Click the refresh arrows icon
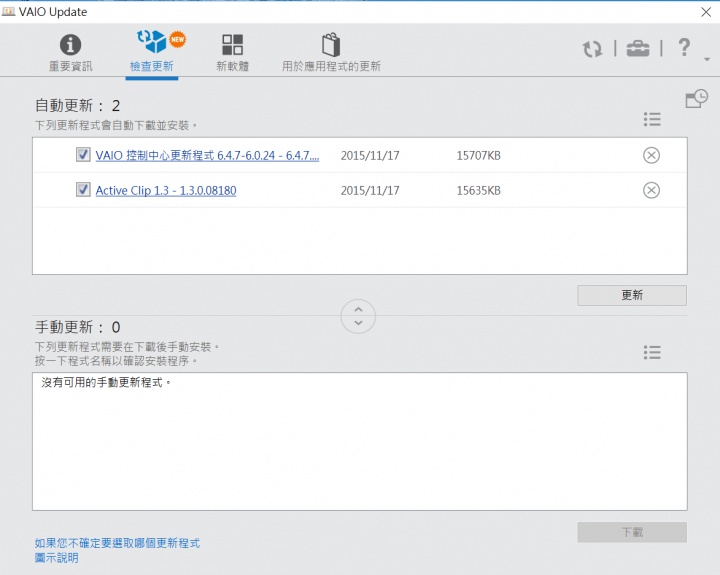Viewport: 720px width, 575px height. [x=592, y=49]
